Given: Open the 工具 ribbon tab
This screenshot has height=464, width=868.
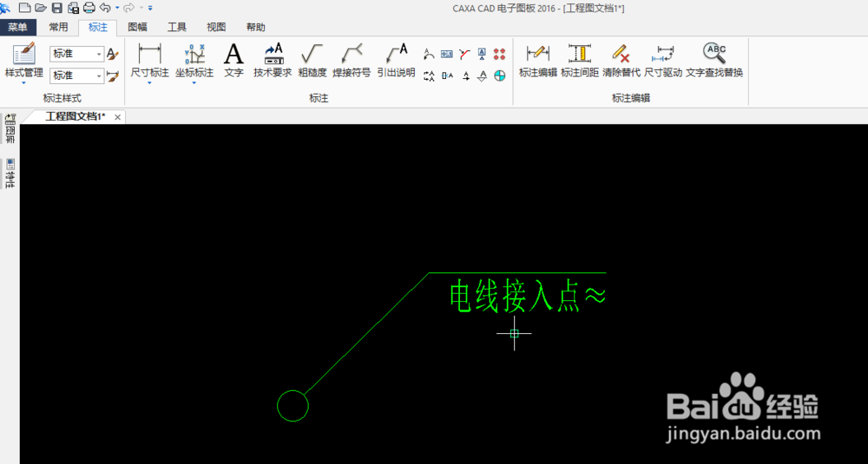Looking at the screenshot, I should (177, 27).
